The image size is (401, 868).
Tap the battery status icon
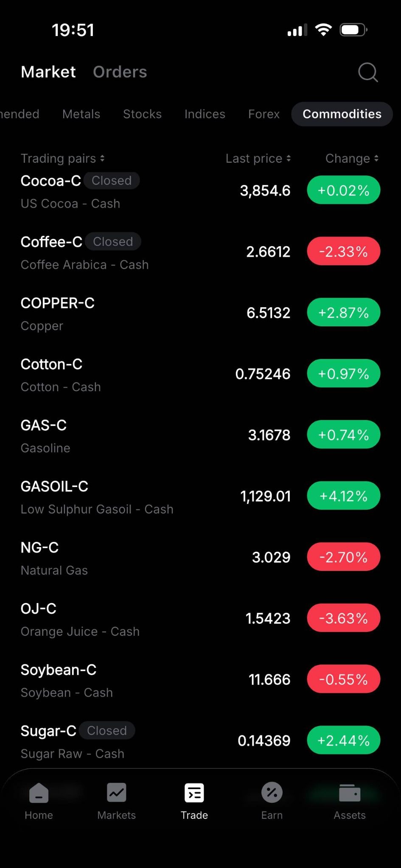pyautogui.click(x=353, y=30)
